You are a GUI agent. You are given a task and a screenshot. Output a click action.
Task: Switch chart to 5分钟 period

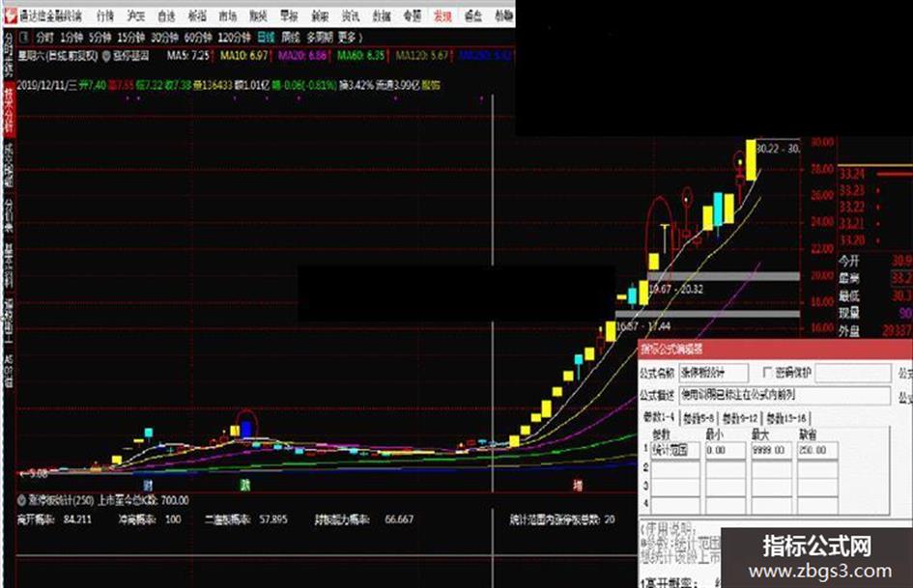click(x=100, y=38)
